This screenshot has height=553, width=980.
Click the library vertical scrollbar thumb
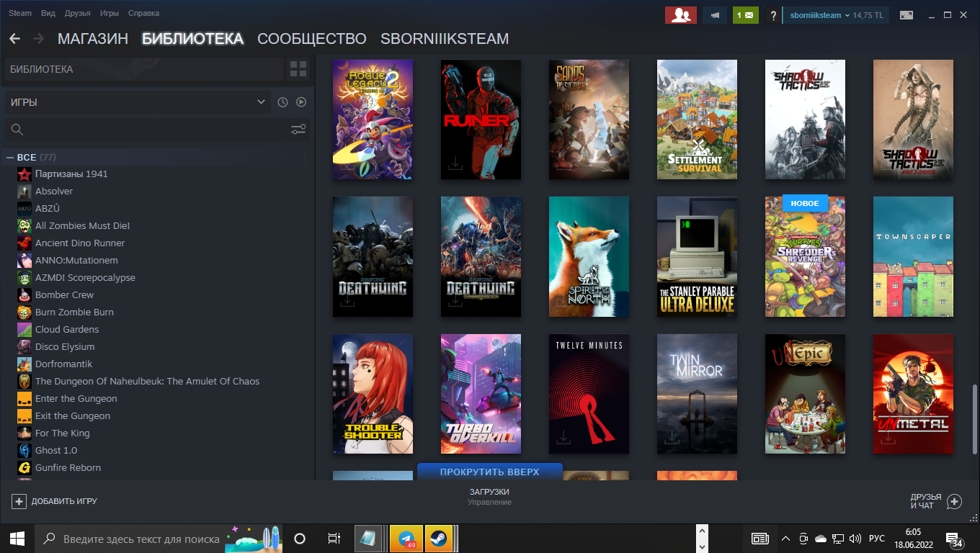pyautogui.click(x=976, y=418)
